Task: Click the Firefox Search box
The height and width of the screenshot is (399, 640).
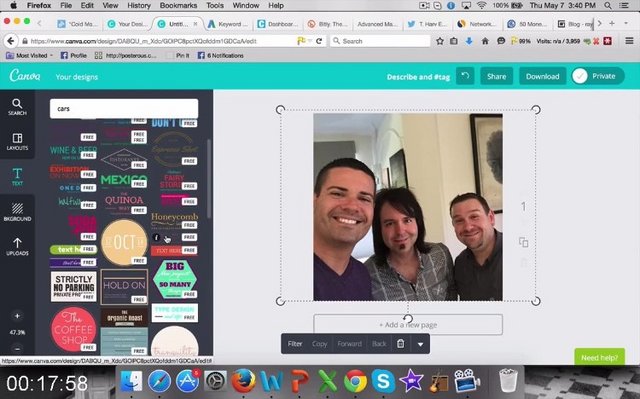Action: 380,41
